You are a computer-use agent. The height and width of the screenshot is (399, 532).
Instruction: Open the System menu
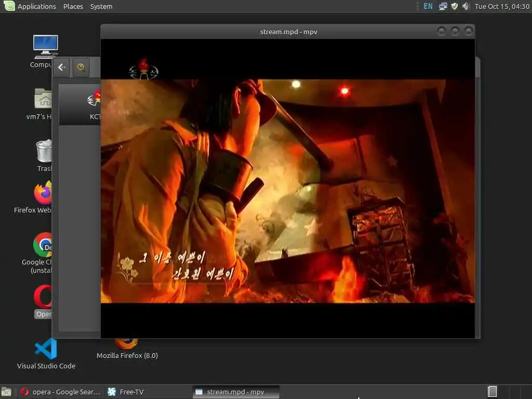pos(101,6)
